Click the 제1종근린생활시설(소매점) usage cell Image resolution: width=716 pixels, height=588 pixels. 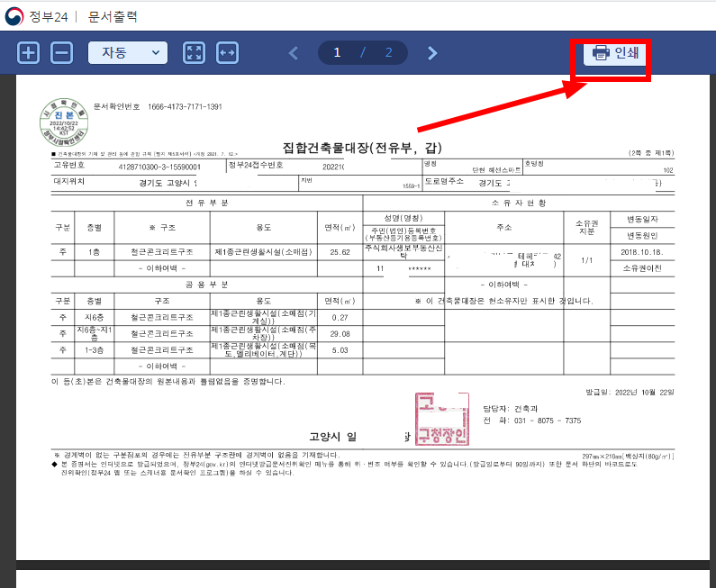pos(264,252)
